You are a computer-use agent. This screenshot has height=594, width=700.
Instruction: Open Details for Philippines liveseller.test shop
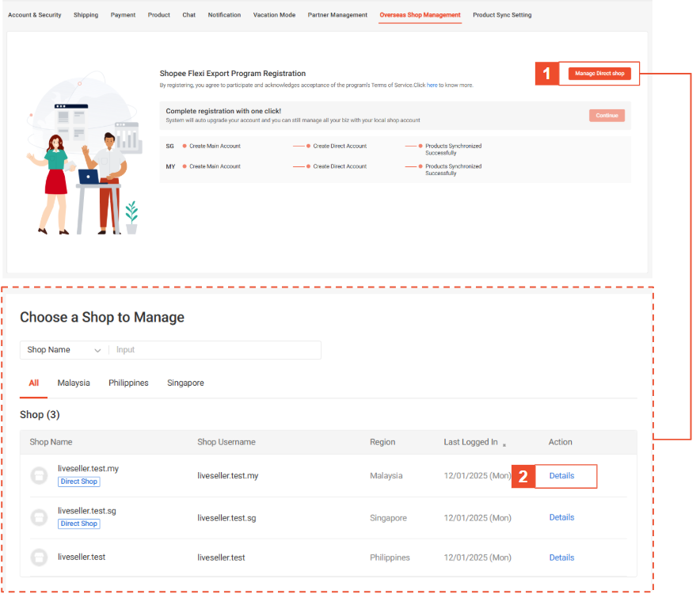point(561,558)
